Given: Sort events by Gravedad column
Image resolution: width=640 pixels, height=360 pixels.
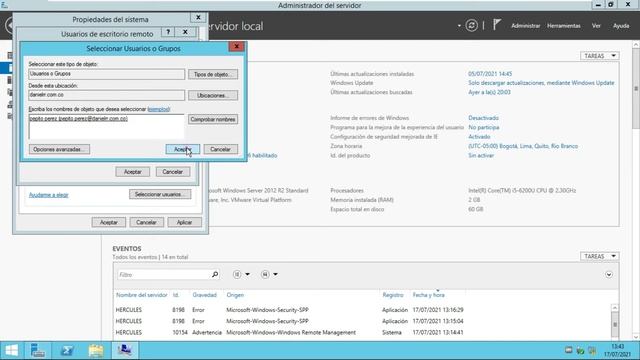Looking at the screenshot, I should [x=204, y=295].
